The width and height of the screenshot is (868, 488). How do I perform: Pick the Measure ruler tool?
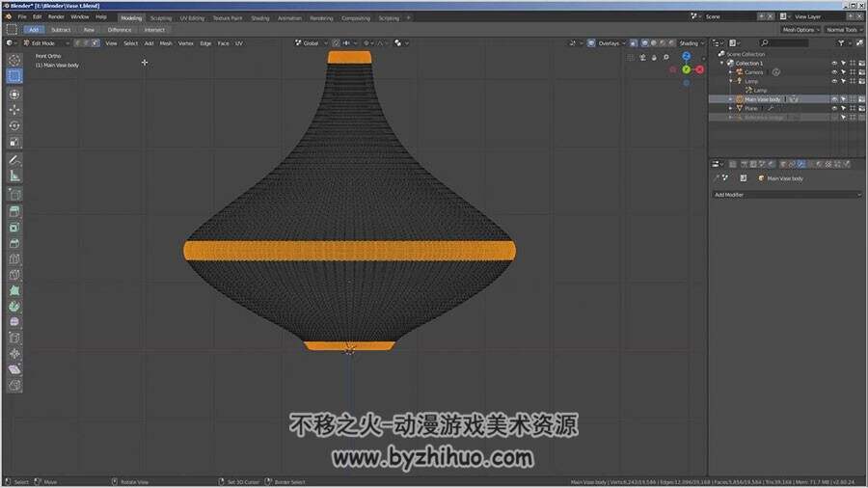click(x=14, y=176)
